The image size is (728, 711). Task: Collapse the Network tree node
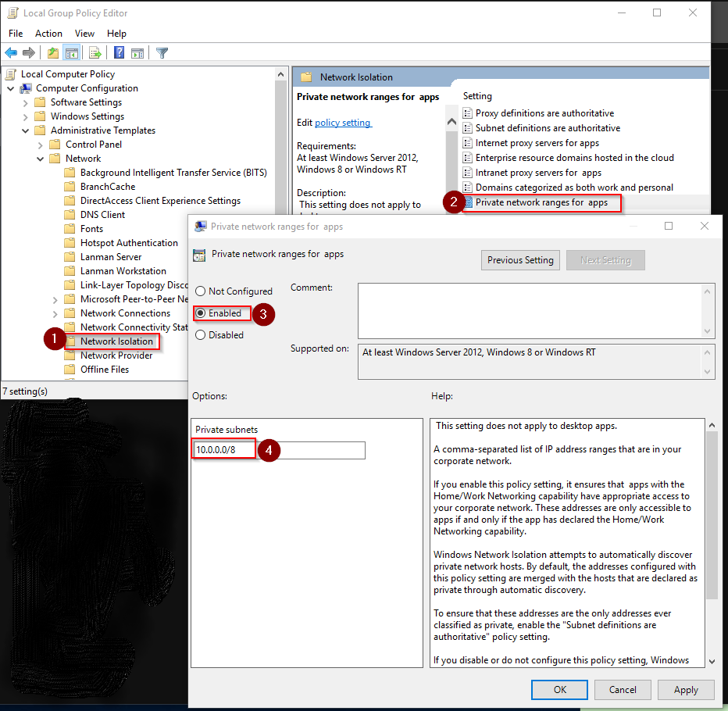41,159
